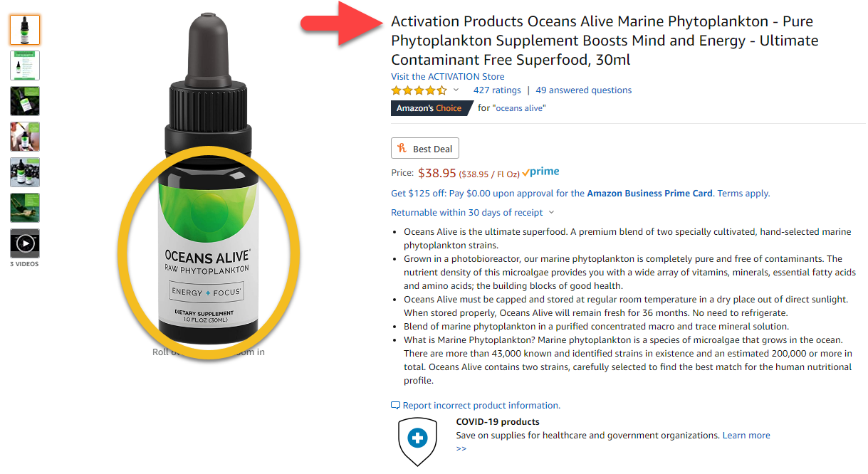Click the Amazon's Choice badge

click(429, 108)
